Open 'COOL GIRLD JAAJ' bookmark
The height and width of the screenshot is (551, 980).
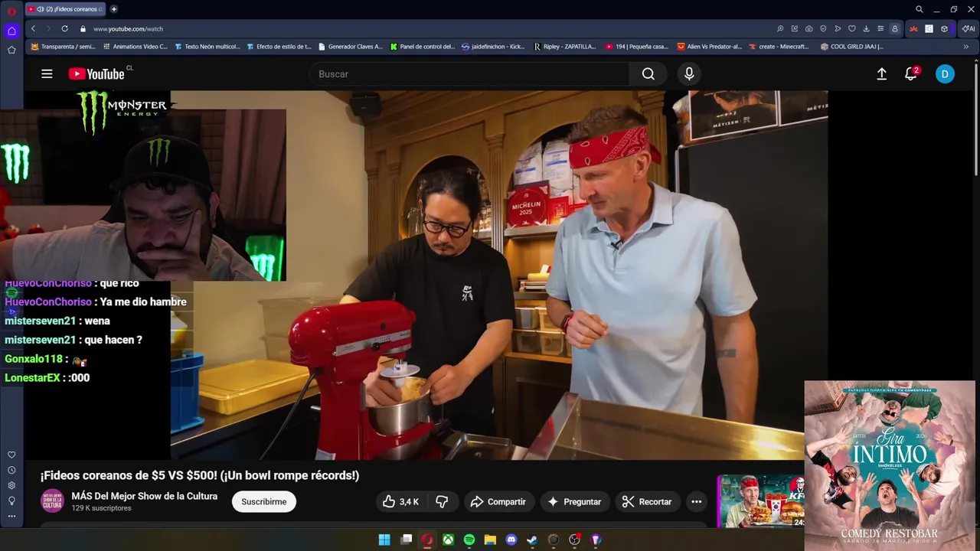click(x=851, y=47)
